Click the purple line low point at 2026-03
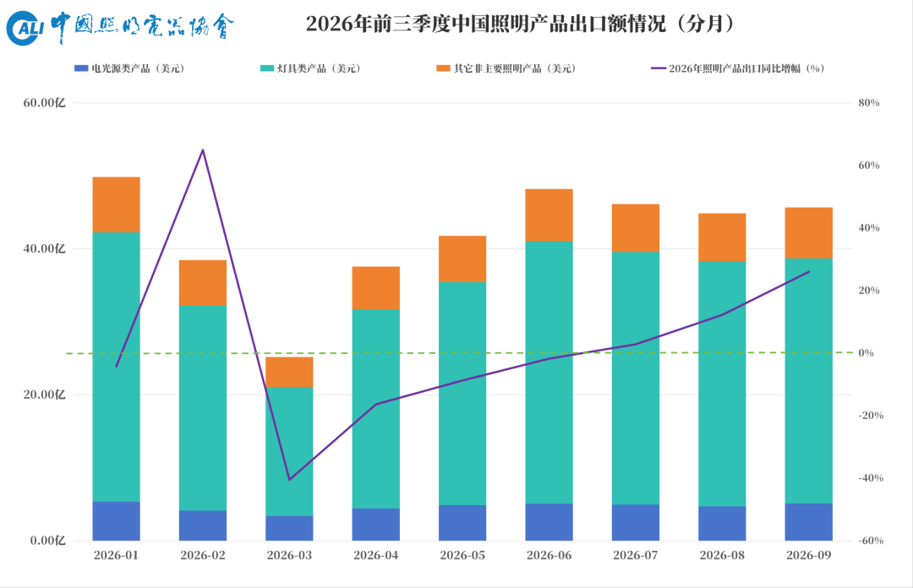The width and height of the screenshot is (913, 588). click(x=289, y=480)
